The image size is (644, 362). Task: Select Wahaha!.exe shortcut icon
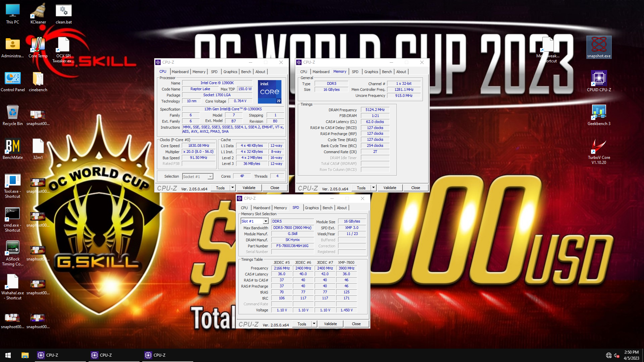coord(13,288)
